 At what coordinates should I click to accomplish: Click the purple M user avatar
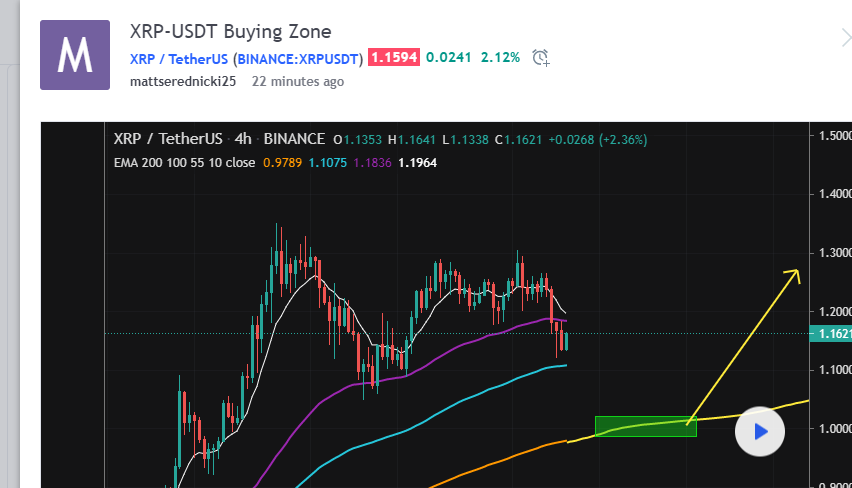coord(73,55)
